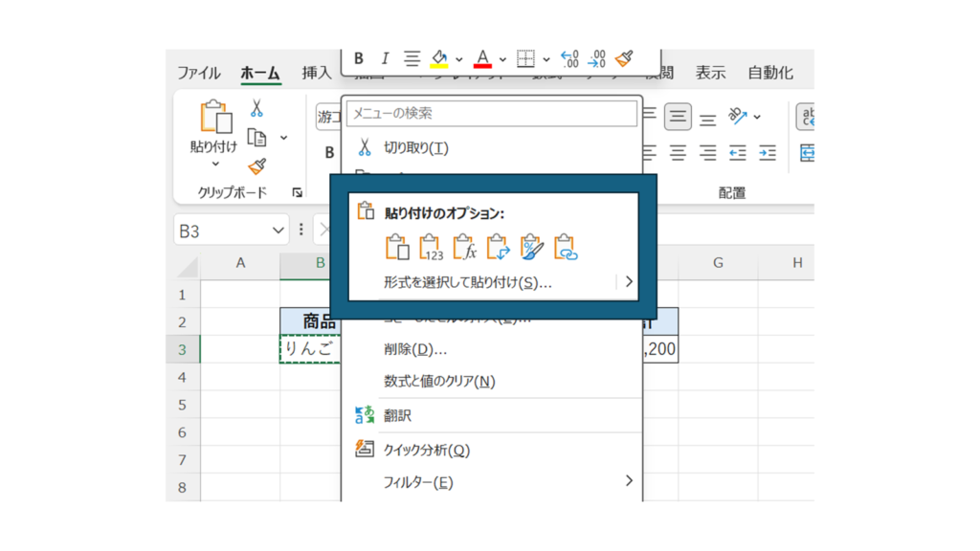Click the Paste Values (123) clipboard icon
The height and width of the screenshot is (551, 980).
point(431,249)
